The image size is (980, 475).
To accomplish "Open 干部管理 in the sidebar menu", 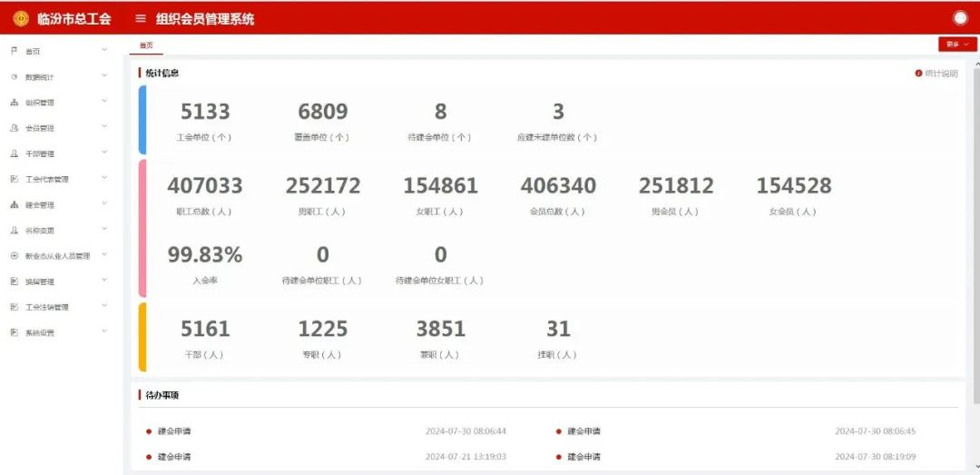I will coord(39,154).
